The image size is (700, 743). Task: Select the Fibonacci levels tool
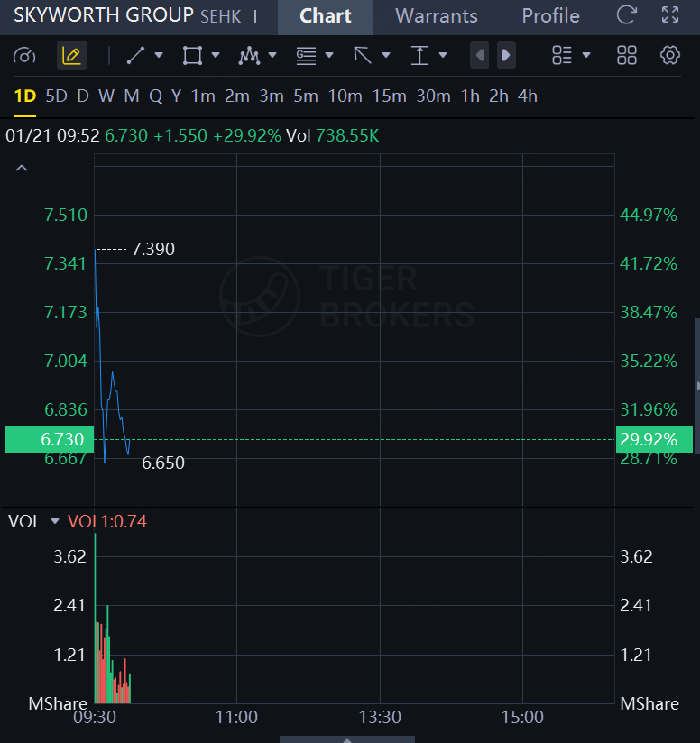pyautogui.click(x=306, y=55)
